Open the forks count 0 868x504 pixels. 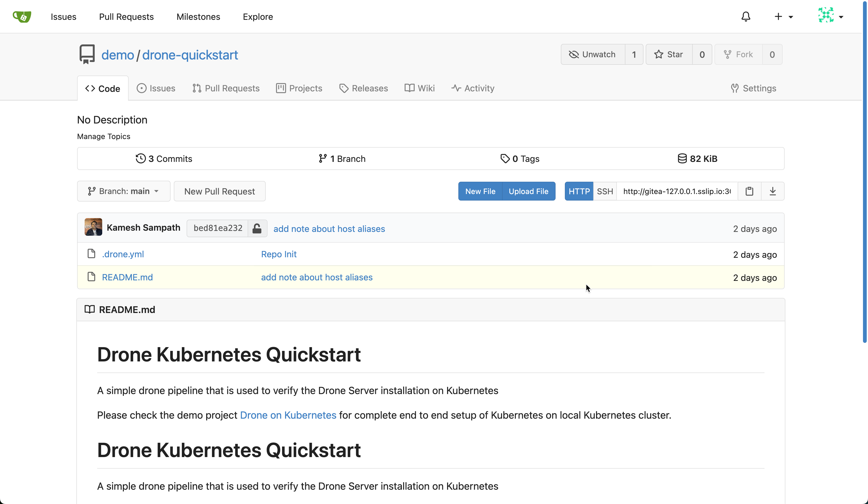pyautogui.click(x=772, y=54)
